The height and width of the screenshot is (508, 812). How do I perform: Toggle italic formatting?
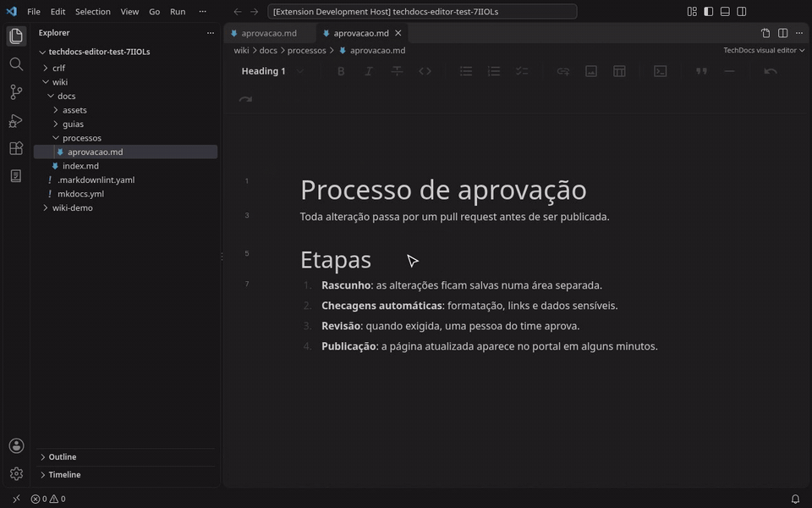click(369, 71)
